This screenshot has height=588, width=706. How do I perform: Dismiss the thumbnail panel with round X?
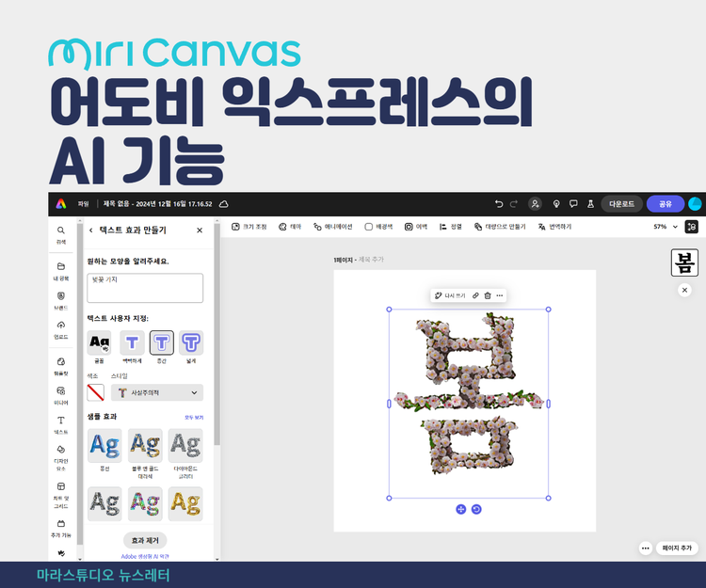684,290
